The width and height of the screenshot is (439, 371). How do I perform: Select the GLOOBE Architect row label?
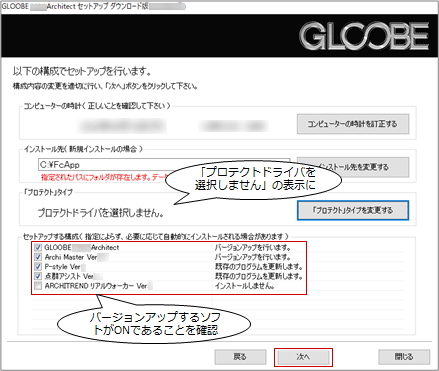coord(82,248)
